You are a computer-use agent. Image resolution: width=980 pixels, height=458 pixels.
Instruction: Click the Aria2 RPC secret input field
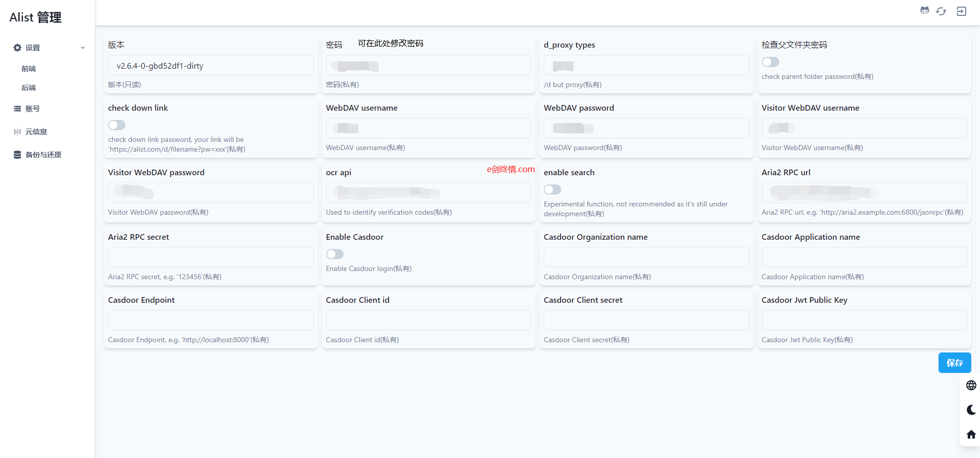pos(210,257)
